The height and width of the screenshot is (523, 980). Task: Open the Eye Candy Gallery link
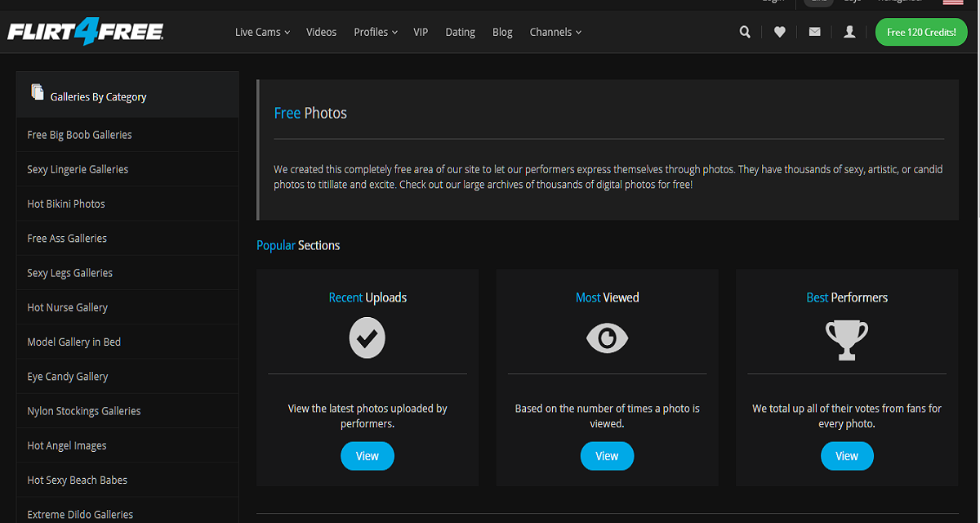(68, 377)
